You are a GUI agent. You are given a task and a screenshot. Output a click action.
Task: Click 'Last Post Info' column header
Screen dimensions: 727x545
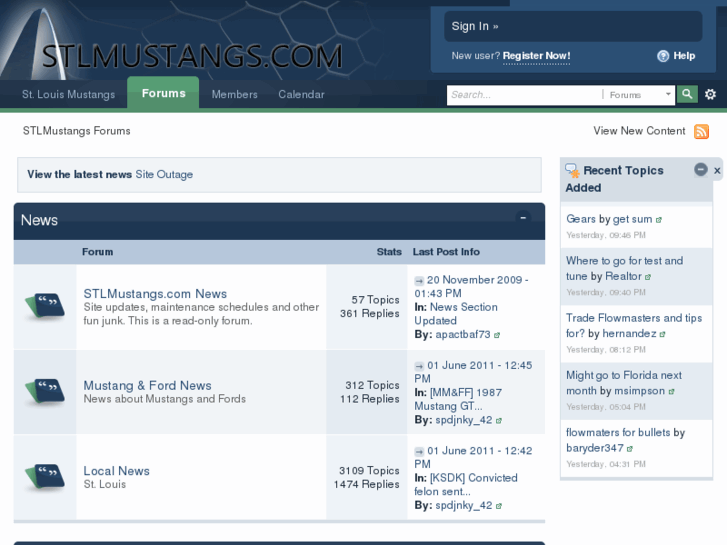coord(446,252)
